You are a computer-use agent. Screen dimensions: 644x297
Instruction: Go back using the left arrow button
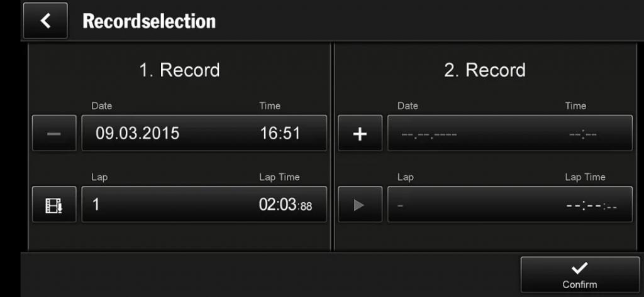point(45,21)
